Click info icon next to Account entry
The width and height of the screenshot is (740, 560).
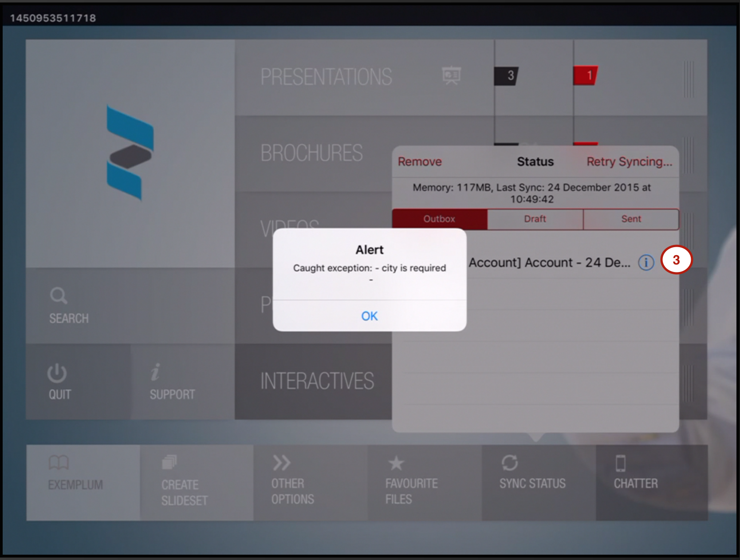click(x=646, y=263)
